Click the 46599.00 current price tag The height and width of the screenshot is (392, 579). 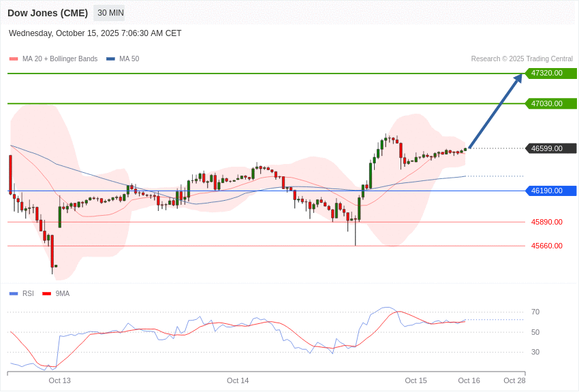tap(551, 148)
